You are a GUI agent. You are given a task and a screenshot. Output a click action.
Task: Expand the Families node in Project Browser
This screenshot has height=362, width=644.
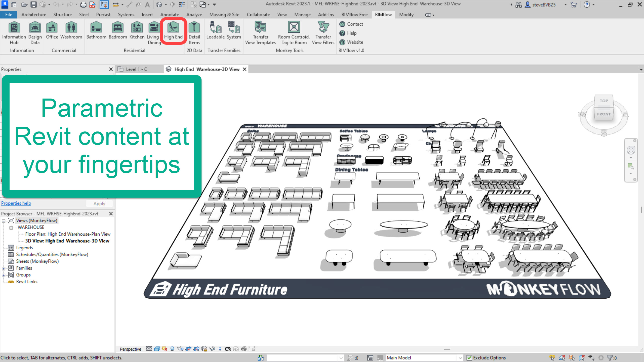tap(4, 268)
